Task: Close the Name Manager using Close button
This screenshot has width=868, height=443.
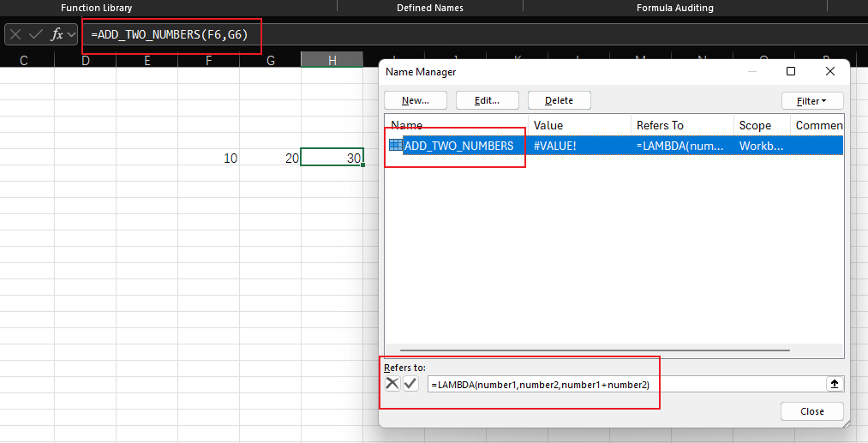Action: (x=811, y=411)
